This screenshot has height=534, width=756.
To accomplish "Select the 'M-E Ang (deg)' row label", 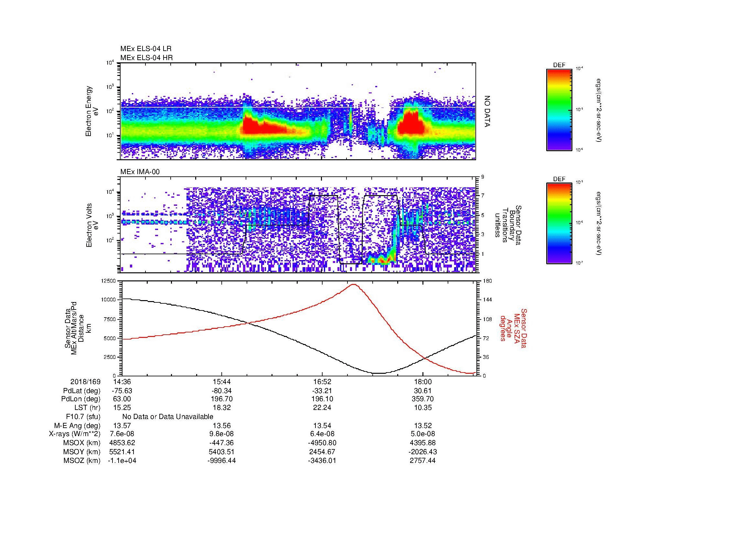I will coord(77,426).
